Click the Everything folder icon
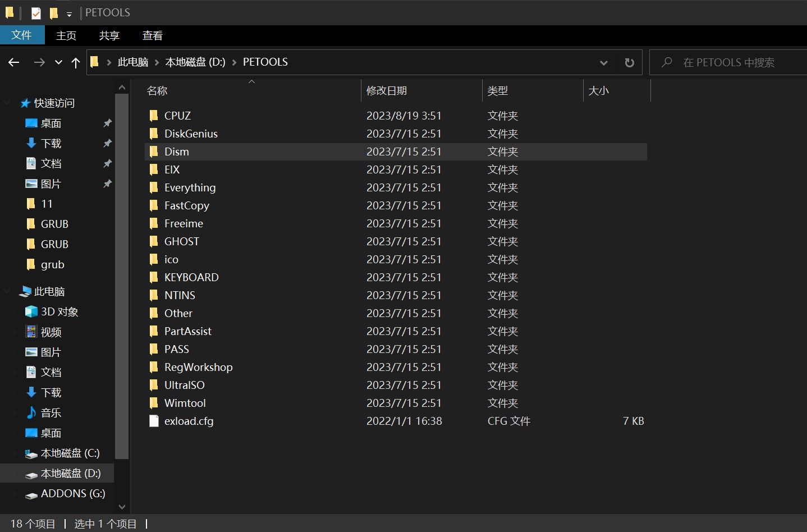Image resolution: width=807 pixels, height=532 pixels. tap(154, 187)
